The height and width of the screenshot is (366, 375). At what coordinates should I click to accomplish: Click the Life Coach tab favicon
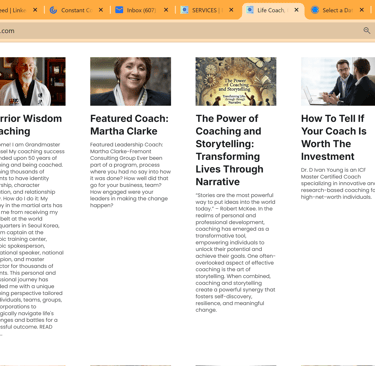250,10
